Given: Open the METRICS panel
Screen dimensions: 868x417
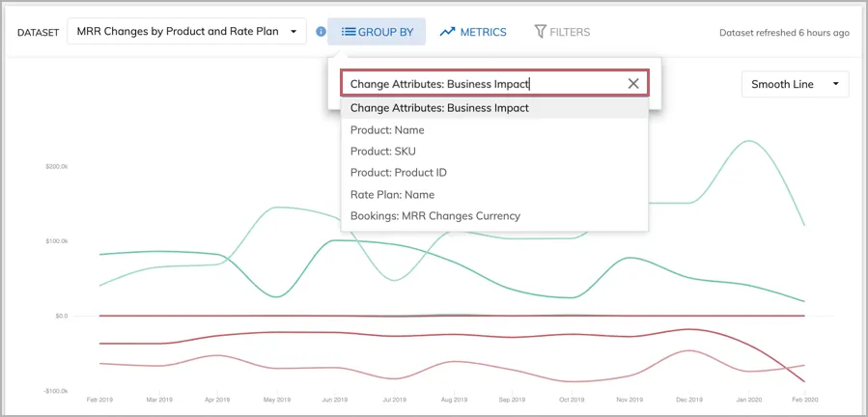Looking at the screenshot, I should tap(473, 32).
